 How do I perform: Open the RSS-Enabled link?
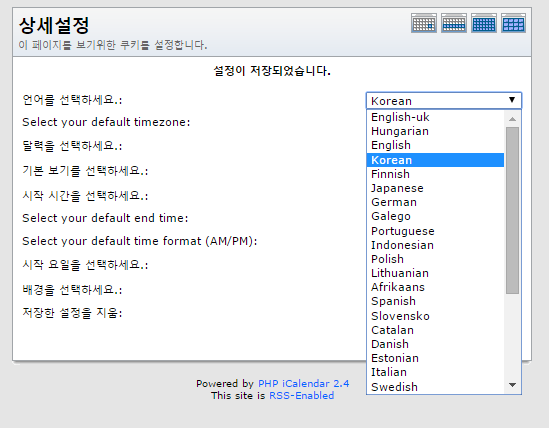[301, 395]
